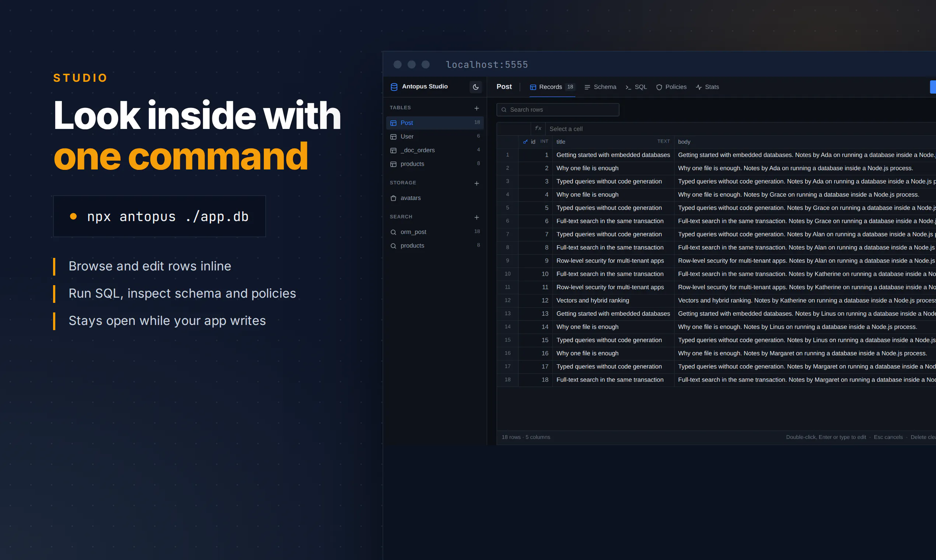Image resolution: width=936 pixels, height=560 pixels.
Task: Open the User table
Action: pos(435,136)
